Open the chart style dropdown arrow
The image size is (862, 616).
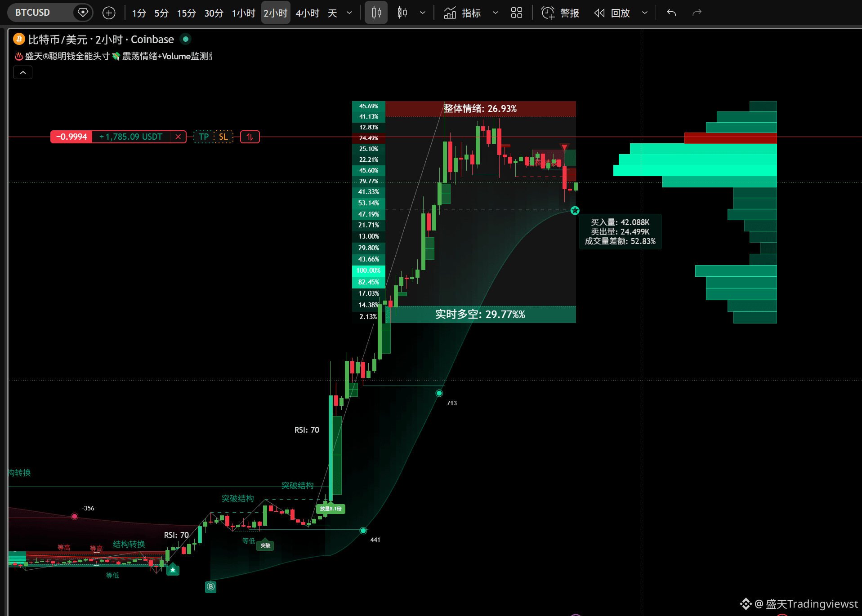click(x=423, y=13)
